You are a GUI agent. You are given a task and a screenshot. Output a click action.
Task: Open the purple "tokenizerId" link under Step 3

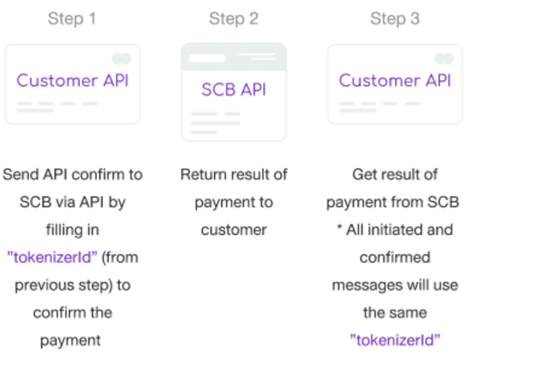coord(395,340)
